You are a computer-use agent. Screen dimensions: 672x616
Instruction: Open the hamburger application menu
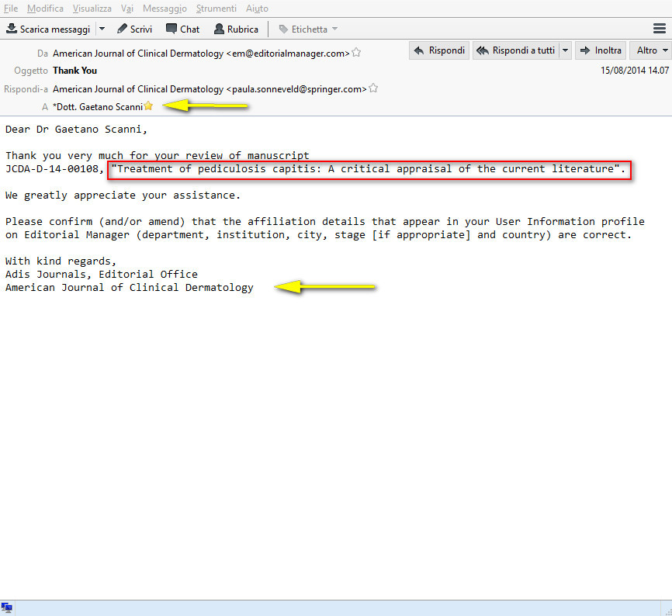(659, 29)
